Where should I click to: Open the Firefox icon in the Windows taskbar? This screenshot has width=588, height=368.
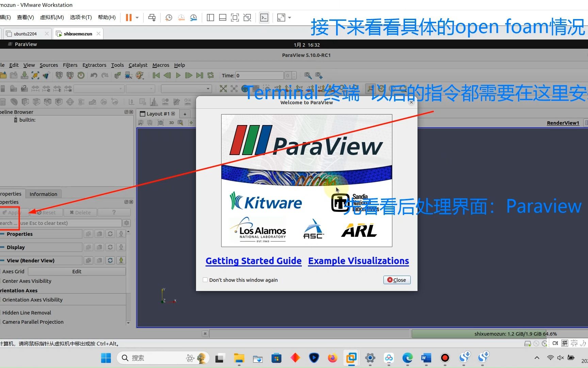(332, 358)
